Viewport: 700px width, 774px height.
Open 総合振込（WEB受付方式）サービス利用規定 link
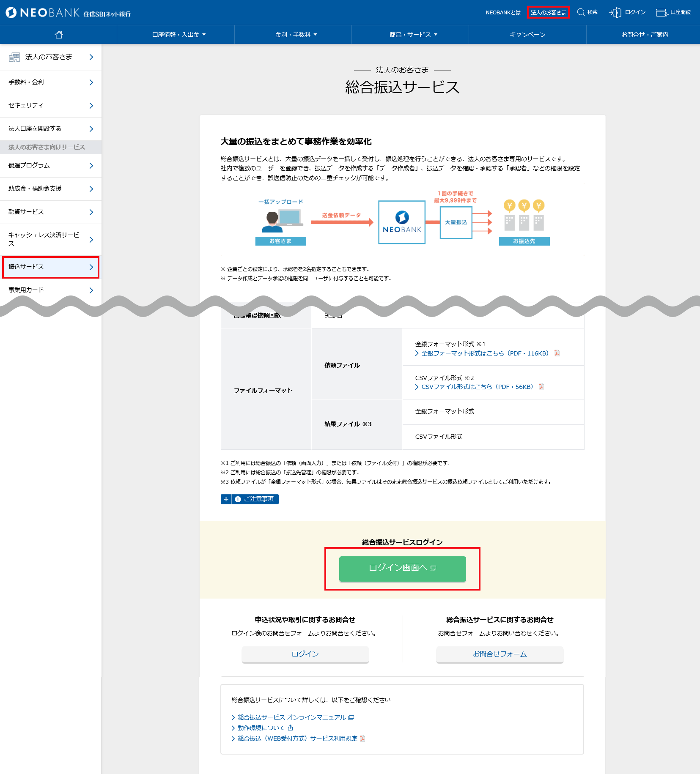(x=297, y=738)
